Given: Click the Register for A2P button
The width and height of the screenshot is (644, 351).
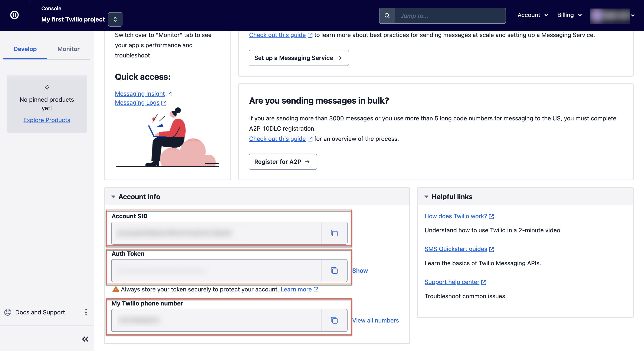Looking at the screenshot, I should click(x=283, y=162).
